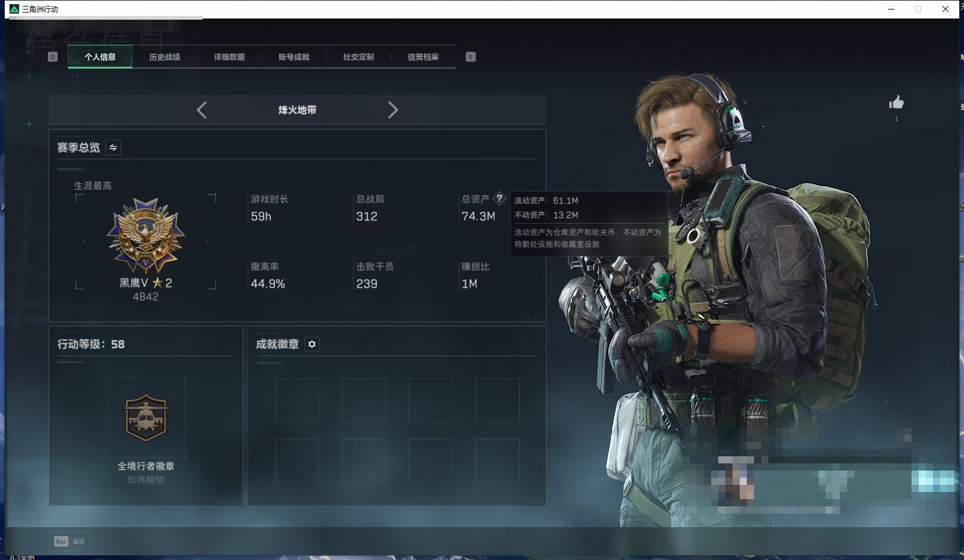The image size is (964, 560).
Task: Open the 历史战绩 tab
Action: 165,57
